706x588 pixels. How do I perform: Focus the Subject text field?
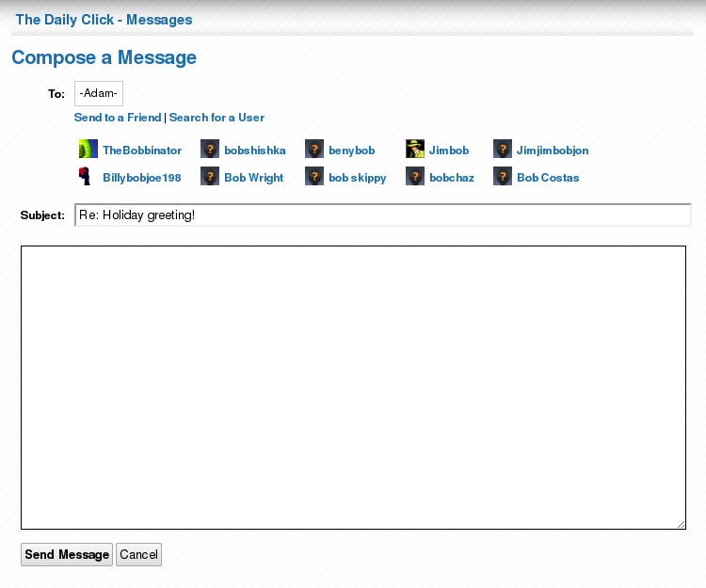[382, 215]
